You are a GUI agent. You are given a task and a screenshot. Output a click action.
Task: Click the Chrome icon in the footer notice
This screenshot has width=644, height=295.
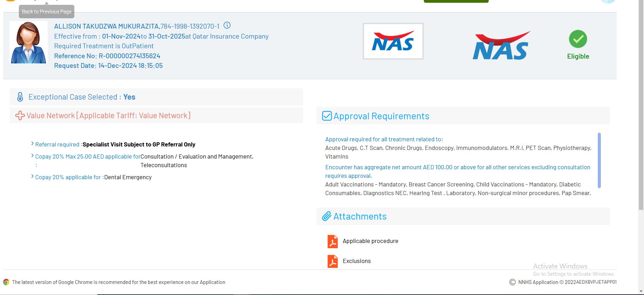[6, 282]
